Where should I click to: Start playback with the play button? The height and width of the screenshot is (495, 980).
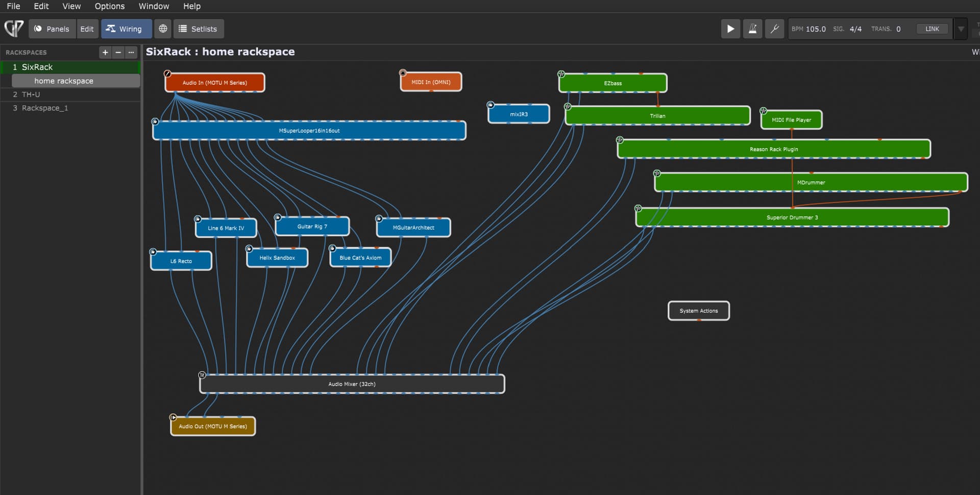[730, 29]
